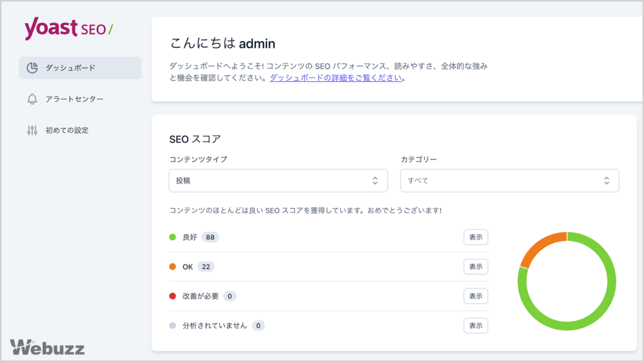Click the dashboard pie chart icon
Viewport: 644px width, 362px height.
[33, 68]
